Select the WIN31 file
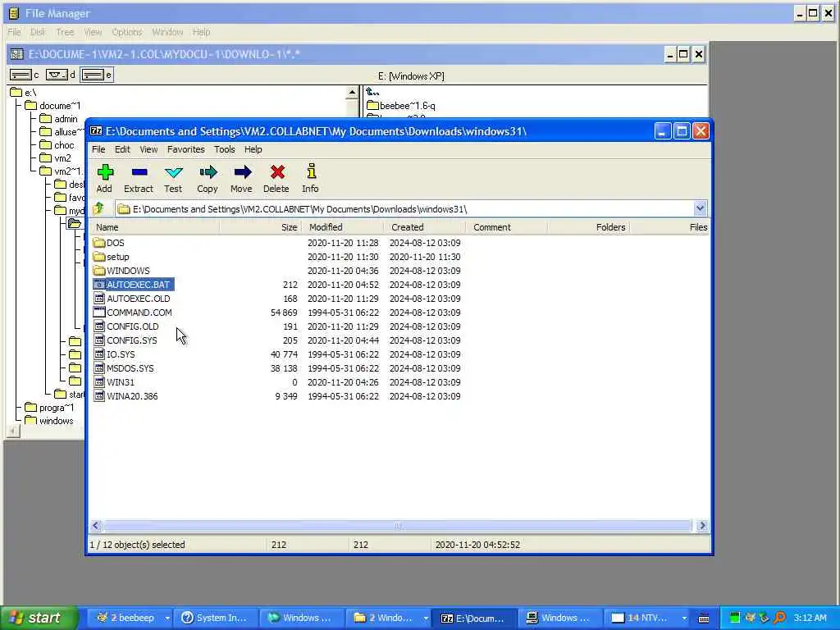 point(113,382)
